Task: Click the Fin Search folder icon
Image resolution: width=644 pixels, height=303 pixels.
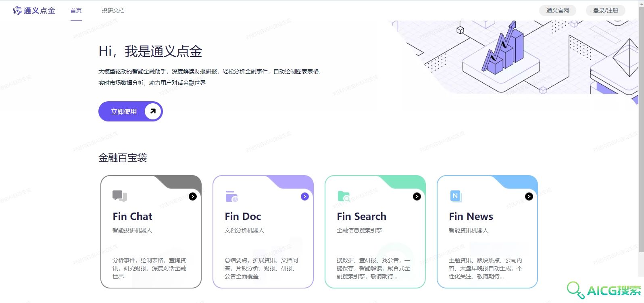Action: click(344, 196)
